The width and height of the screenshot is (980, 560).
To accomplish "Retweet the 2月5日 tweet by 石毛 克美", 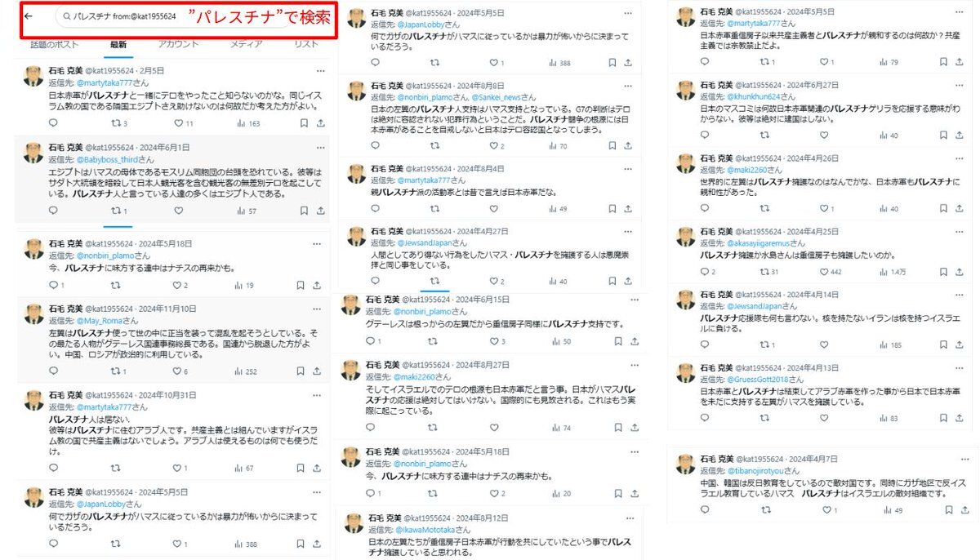I will click(118, 123).
